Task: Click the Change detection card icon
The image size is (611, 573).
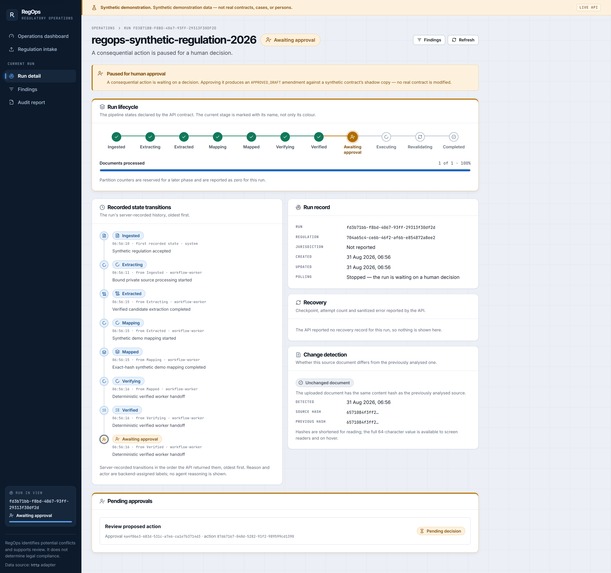Action: click(298, 355)
